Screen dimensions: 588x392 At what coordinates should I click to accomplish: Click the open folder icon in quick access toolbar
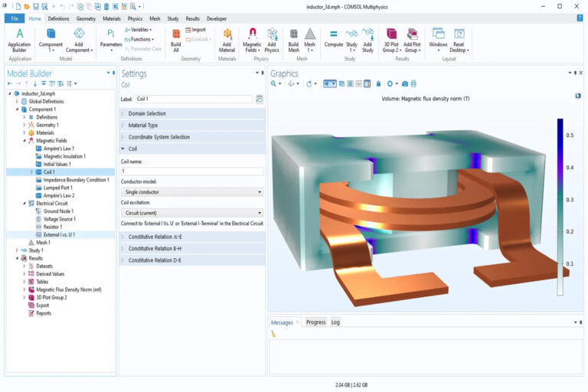click(27, 6)
